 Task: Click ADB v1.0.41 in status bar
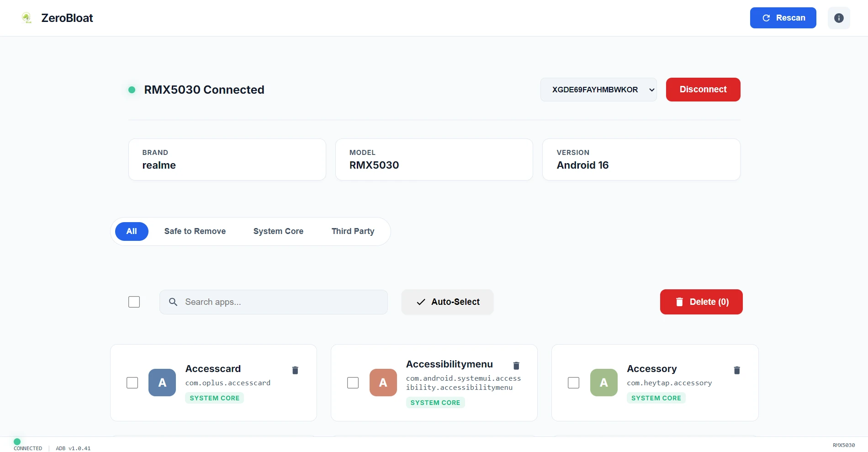73,448
